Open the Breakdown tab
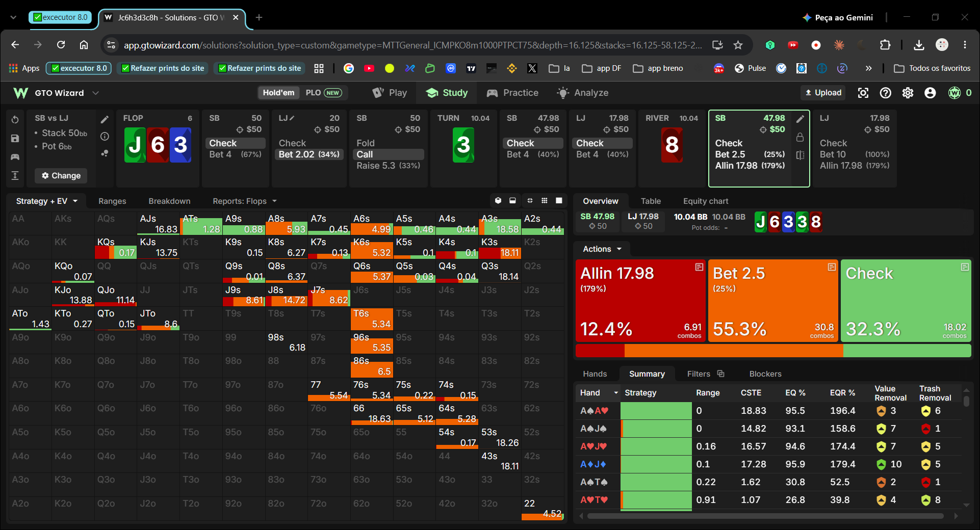980x530 pixels. [169, 201]
